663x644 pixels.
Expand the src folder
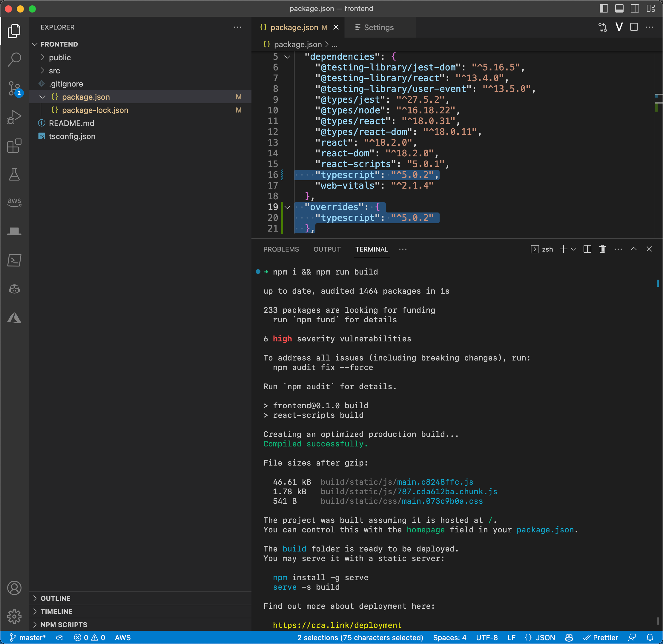tap(54, 71)
